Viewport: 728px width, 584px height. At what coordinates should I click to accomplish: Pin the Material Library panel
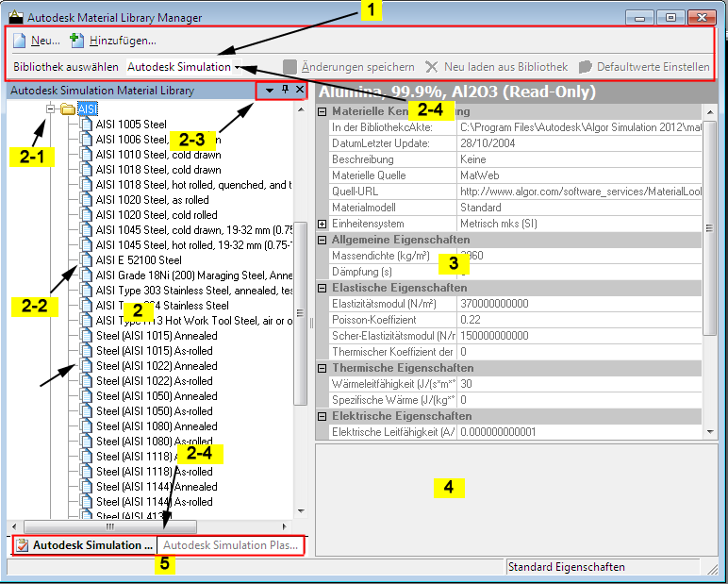[x=285, y=90]
